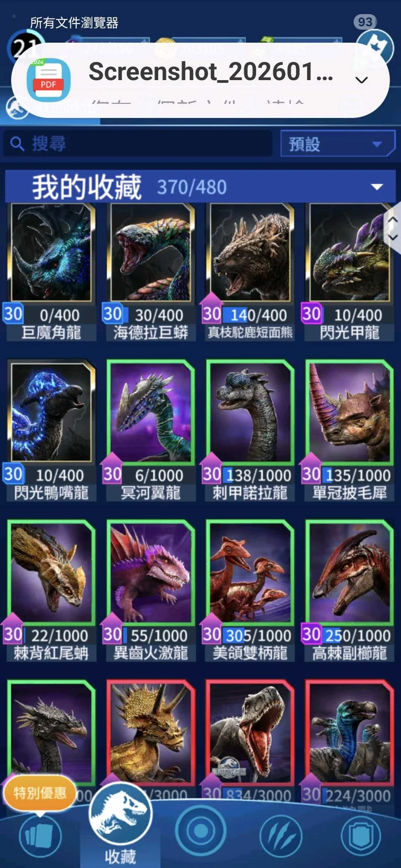401x868 pixels.
Task: Tap the up-down scroll handle on right edge
Action: click(392, 228)
